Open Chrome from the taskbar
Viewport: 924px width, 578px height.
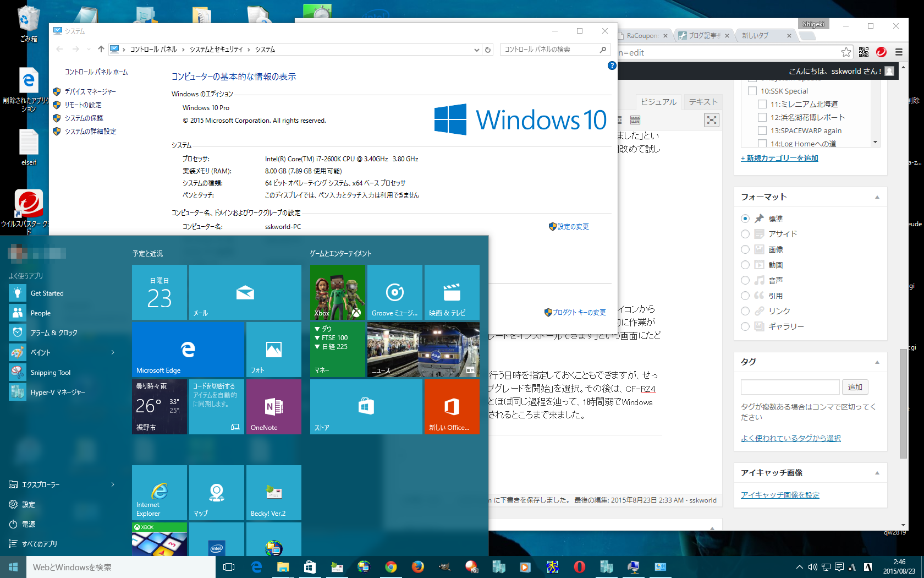[x=391, y=567]
